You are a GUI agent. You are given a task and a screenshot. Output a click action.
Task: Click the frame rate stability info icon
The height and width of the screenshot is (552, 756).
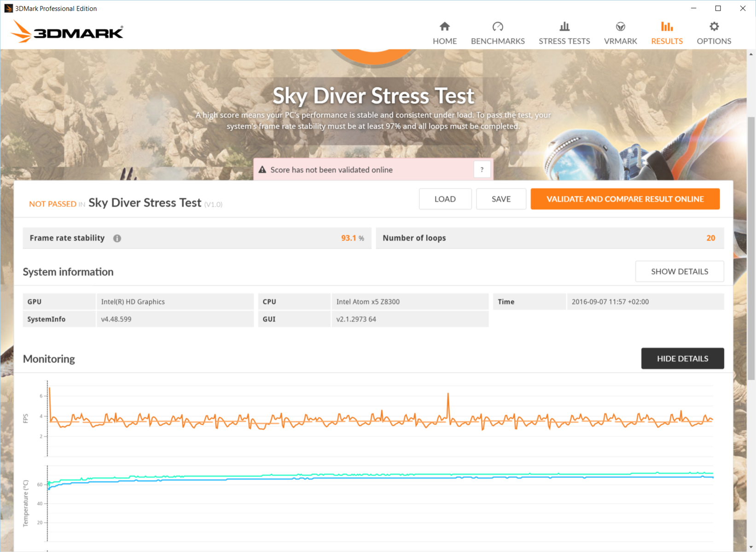coord(117,238)
